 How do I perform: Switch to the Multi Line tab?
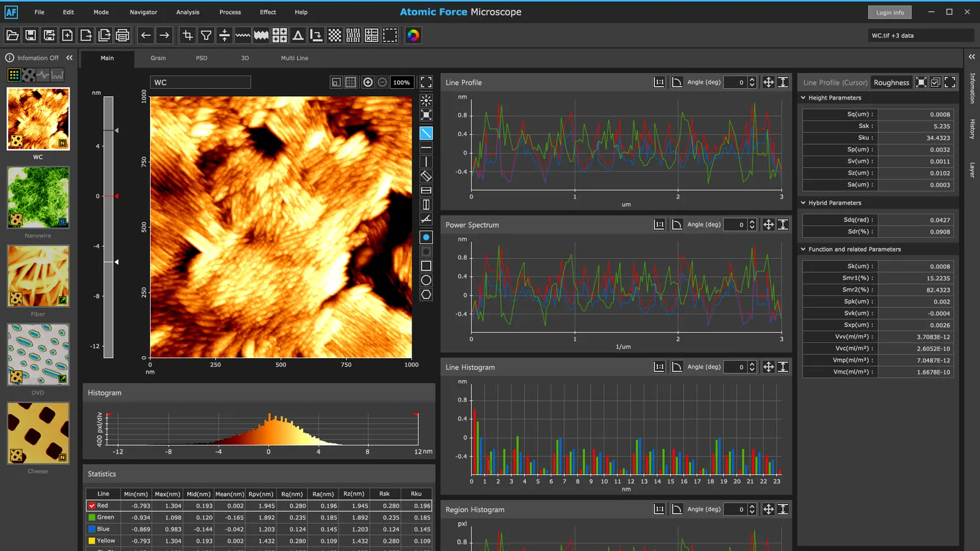click(x=295, y=58)
